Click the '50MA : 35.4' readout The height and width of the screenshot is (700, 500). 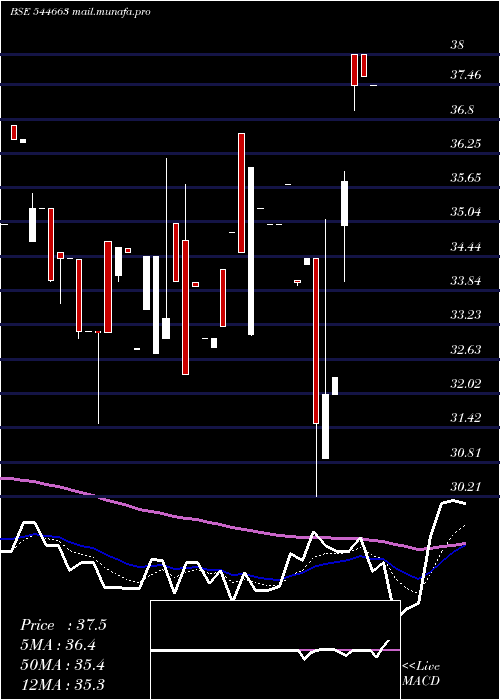click(62, 665)
